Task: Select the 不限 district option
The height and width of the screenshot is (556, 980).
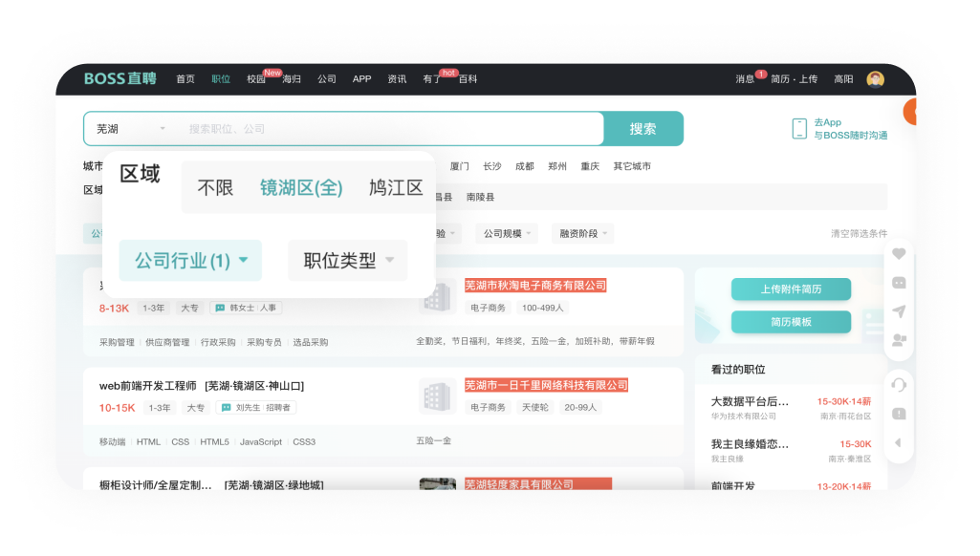Action: pyautogui.click(x=215, y=188)
